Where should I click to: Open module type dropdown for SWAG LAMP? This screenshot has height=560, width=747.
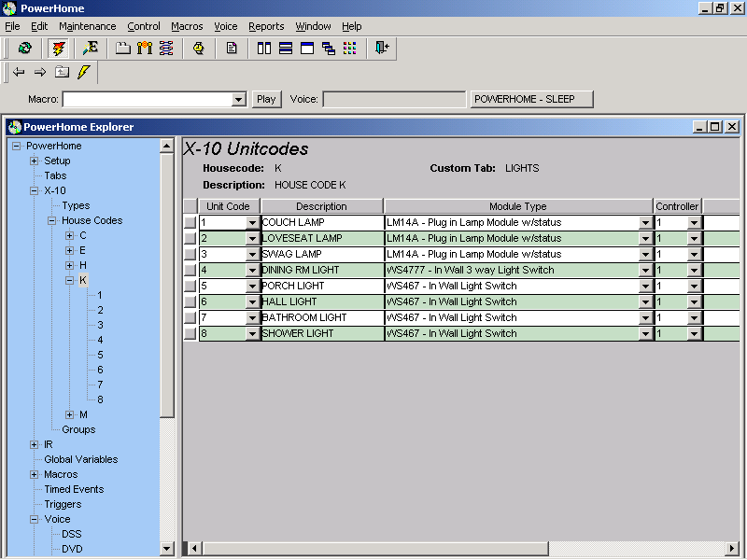[x=646, y=254]
